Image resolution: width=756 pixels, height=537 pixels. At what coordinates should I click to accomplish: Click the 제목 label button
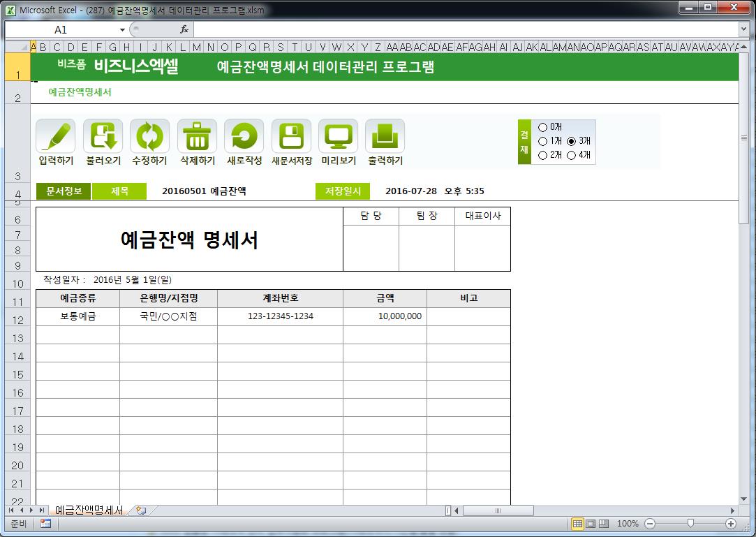tap(119, 191)
